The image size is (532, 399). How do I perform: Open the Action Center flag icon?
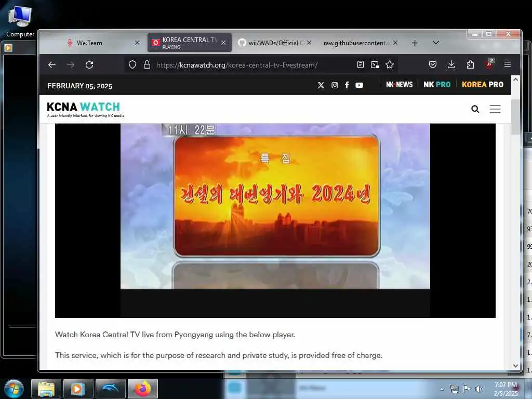[467, 389]
